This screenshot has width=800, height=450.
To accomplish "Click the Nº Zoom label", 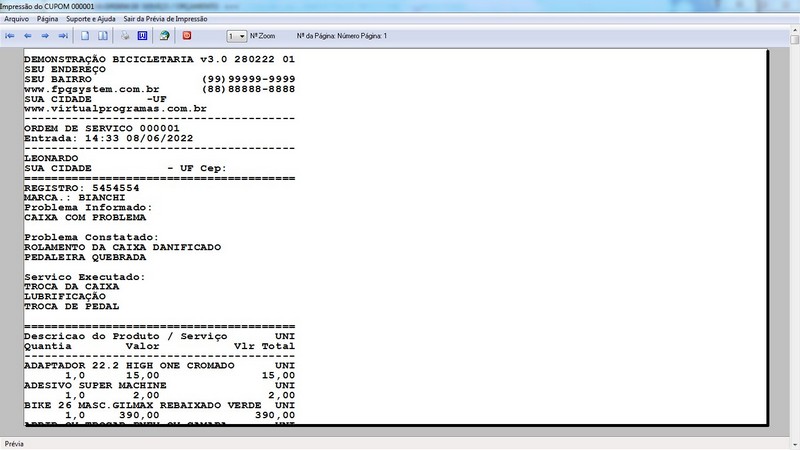I will pos(262,36).
